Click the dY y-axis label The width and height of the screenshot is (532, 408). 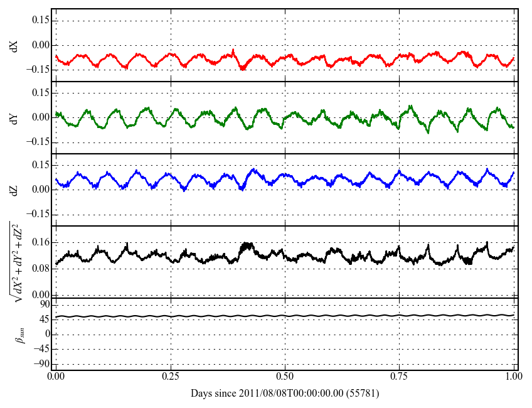coord(15,117)
